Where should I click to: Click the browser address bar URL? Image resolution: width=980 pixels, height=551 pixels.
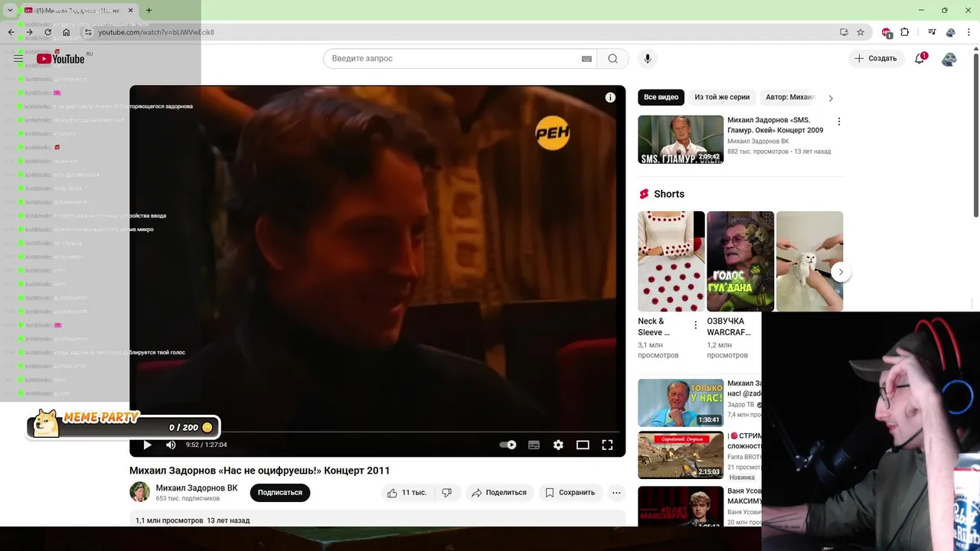[x=156, y=32]
